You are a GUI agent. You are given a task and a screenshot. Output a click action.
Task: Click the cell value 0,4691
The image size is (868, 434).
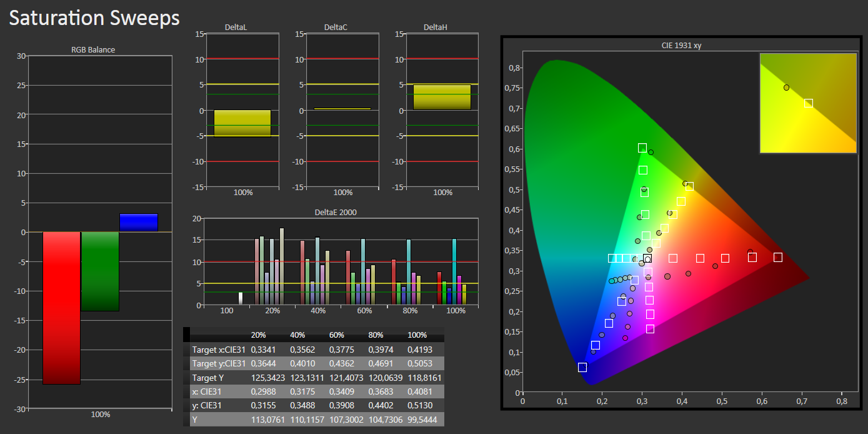[x=381, y=363]
